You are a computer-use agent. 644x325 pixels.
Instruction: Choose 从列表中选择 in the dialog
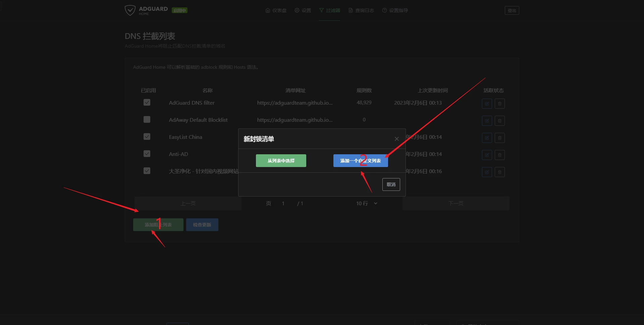pos(281,161)
